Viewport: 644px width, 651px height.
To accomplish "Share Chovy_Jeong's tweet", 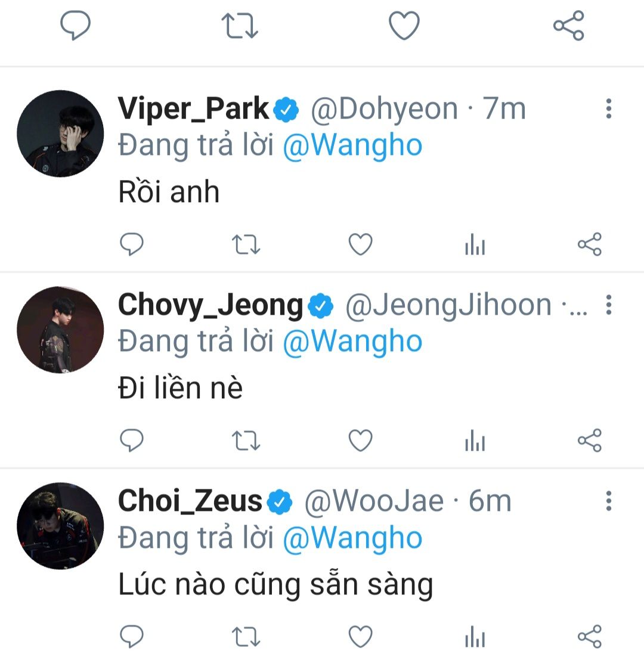I will click(590, 441).
